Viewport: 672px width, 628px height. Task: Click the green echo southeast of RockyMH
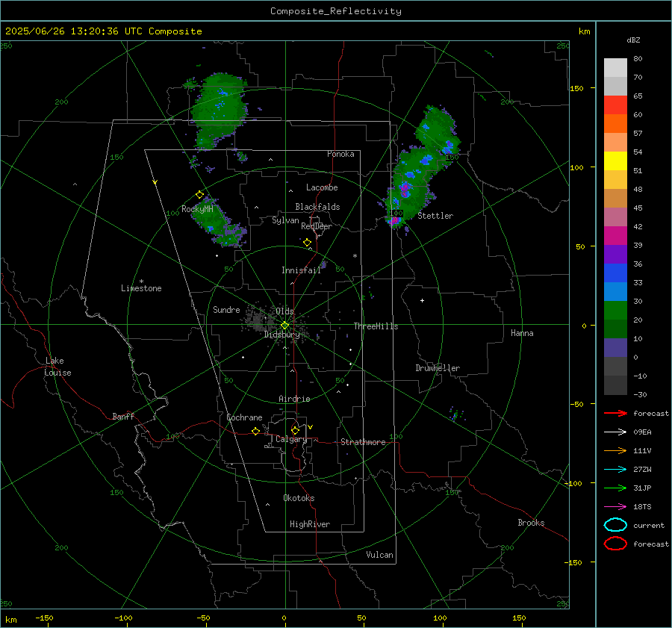pos(219,223)
